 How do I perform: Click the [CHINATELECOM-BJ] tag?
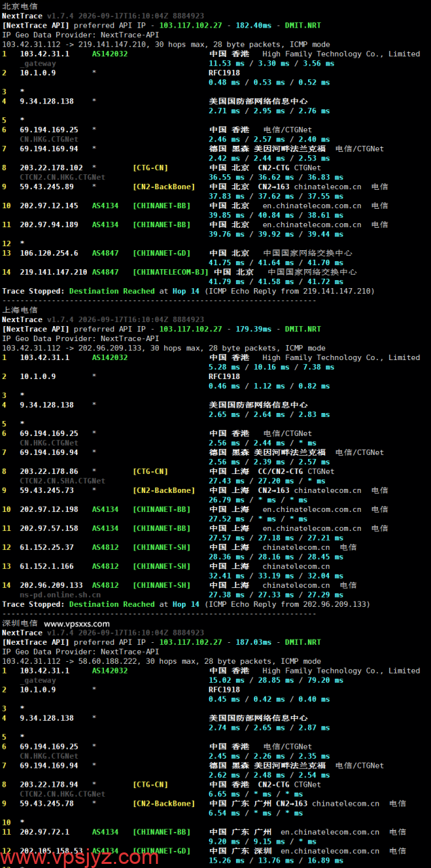[x=171, y=272]
